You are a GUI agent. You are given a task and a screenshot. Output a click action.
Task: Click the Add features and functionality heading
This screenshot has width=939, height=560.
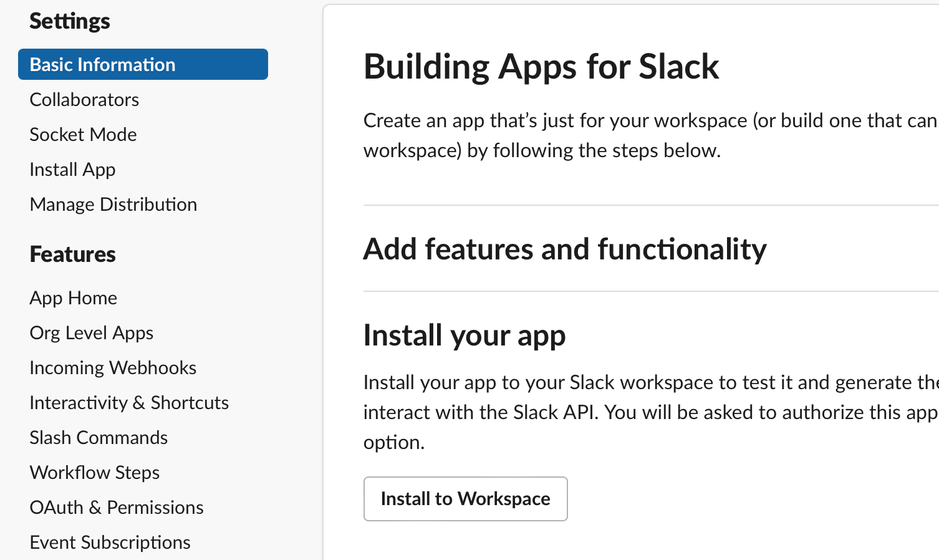click(565, 249)
